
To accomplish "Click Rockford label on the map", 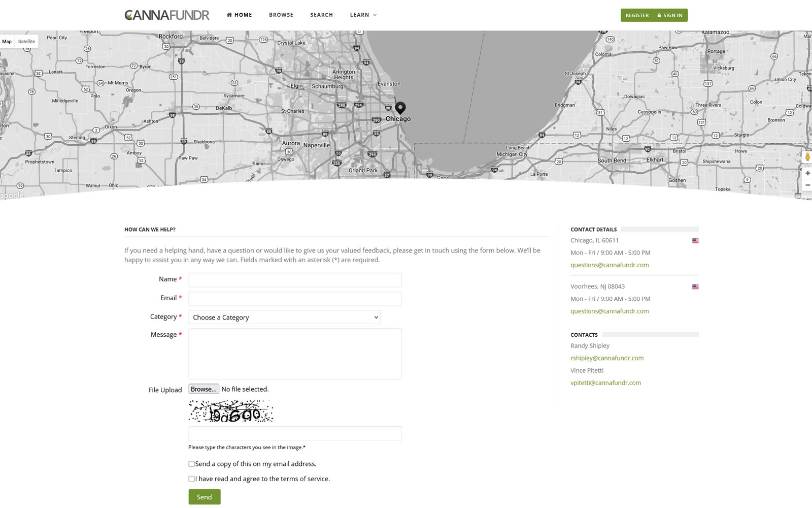I will pos(171,37).
